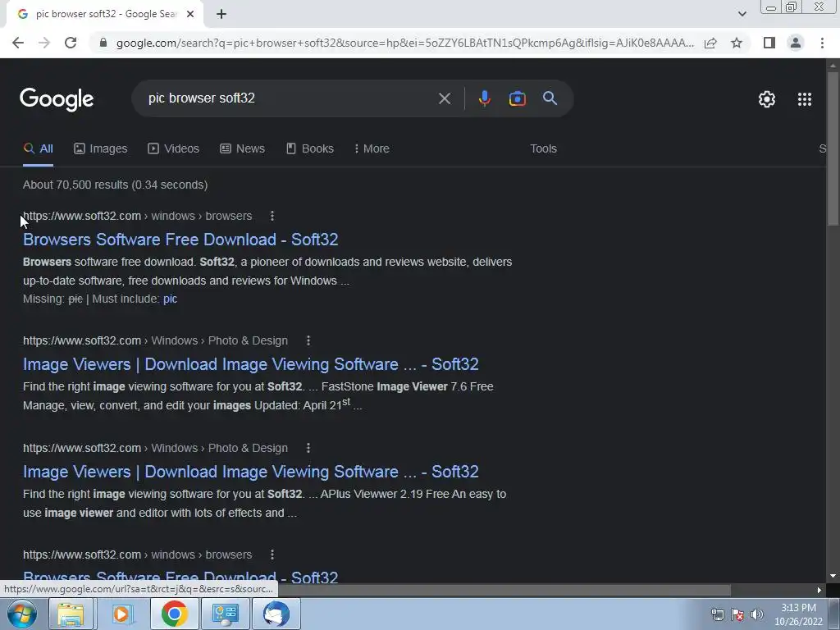
Task: Submit search with magnifier icon
Action: (550, 98)
